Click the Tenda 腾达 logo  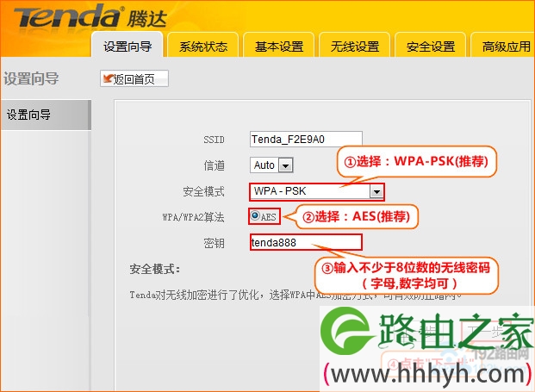[x=90, y=16]
